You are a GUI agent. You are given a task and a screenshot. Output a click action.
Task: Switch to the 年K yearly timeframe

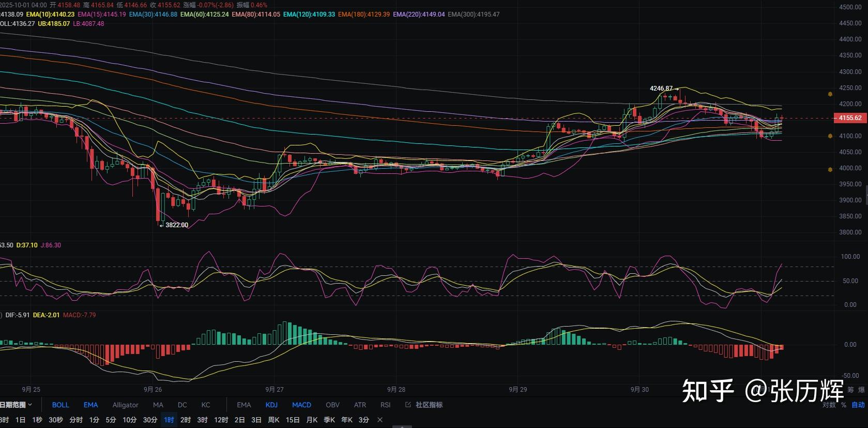tap(347, 420)
